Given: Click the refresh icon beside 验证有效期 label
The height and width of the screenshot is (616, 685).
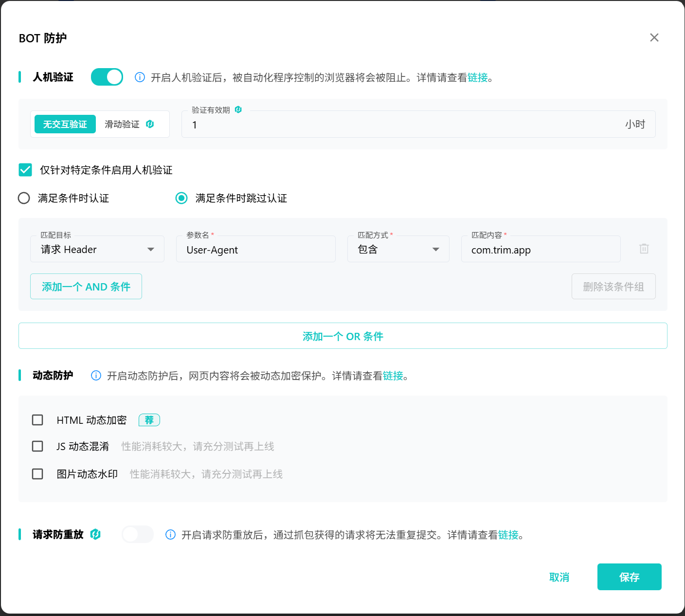Looking at the screenshot, I should 238,110.
